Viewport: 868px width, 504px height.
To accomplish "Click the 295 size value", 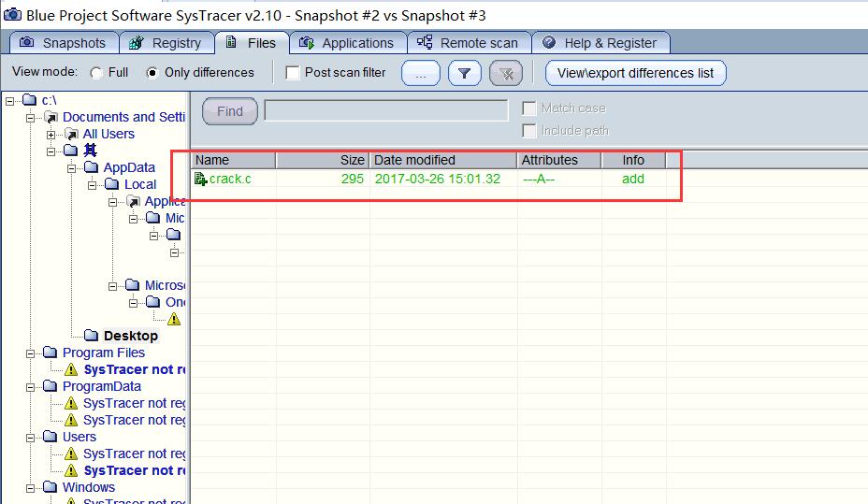I will (x=353, y=179).
